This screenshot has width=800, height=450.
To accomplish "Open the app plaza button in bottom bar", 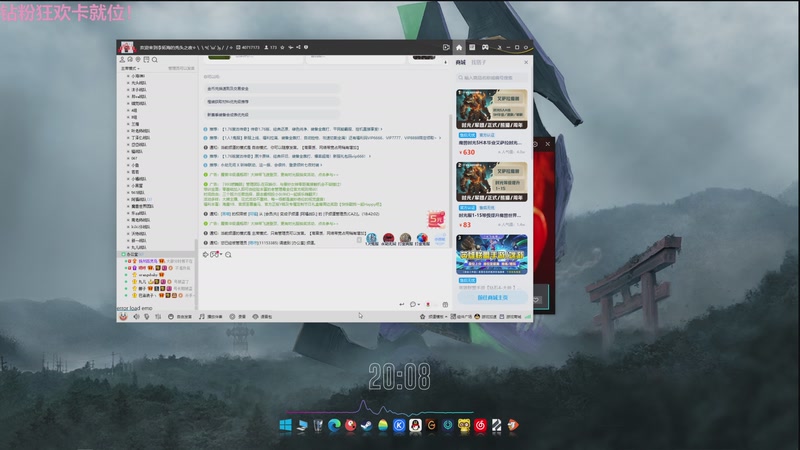I will tap(461, 317).
